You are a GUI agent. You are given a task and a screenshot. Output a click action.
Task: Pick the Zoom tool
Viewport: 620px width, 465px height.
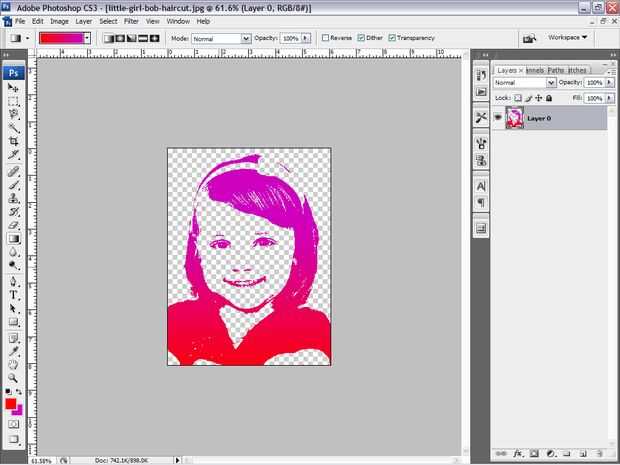[14, 379]
